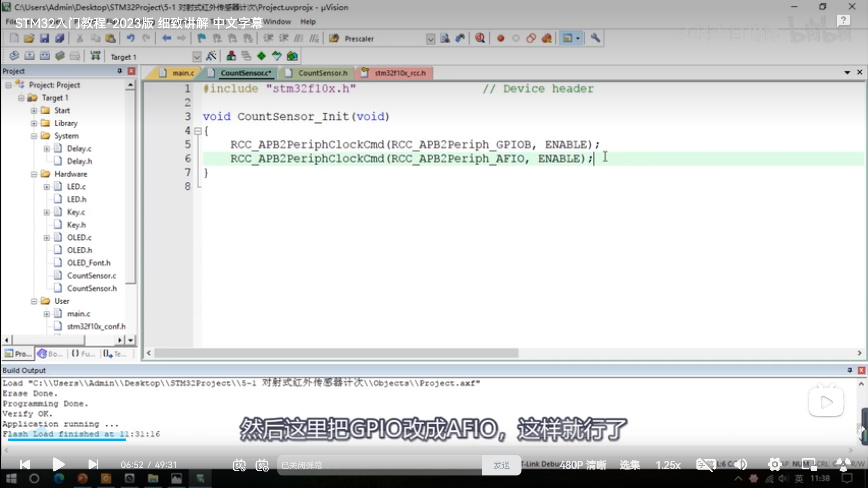Open Options for Target magic wand icon
The height and width of the screenshot is (488, 868).
pyautogui.click(x=211, y=56)
